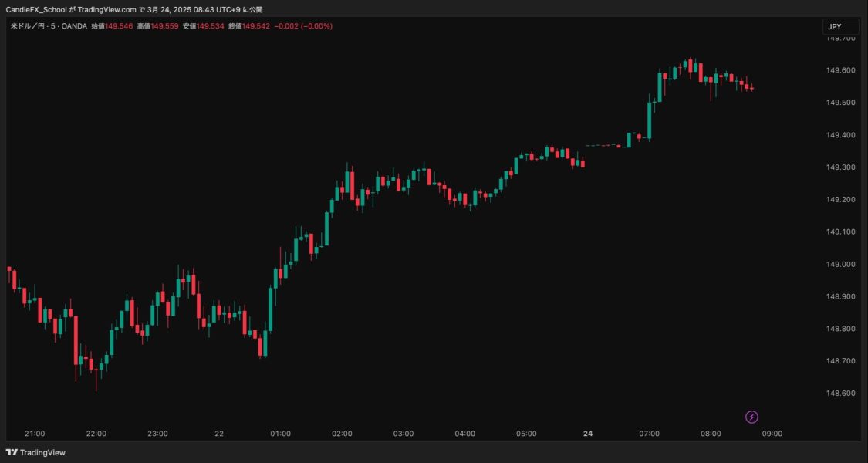Click the 149.400 price axis label
This screenshot has height=463, width=868.
[x=839, y=135]
